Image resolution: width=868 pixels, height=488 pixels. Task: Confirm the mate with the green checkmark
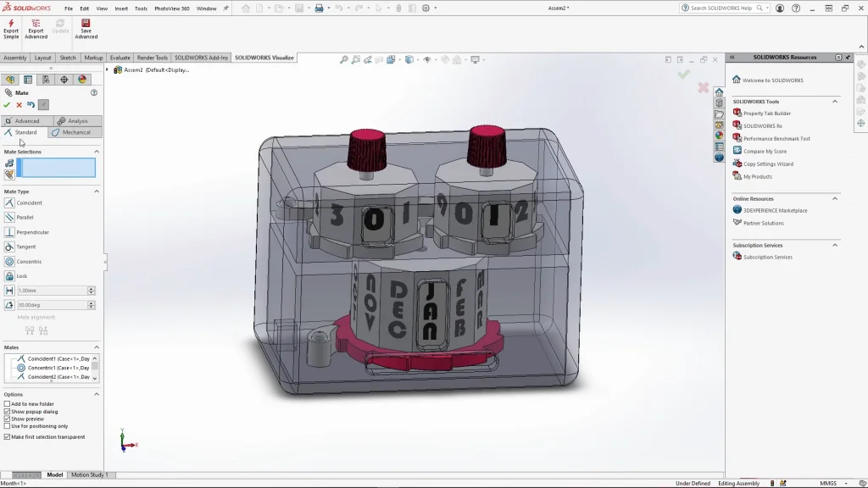(7, 105)
